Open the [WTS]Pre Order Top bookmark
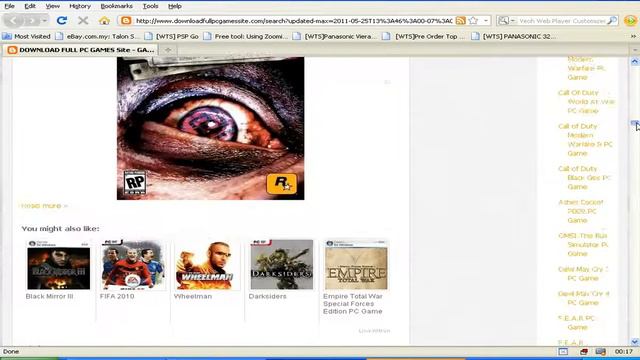This screenshot has width=640, height=360. pyautogui.click(x=424, y=36)
